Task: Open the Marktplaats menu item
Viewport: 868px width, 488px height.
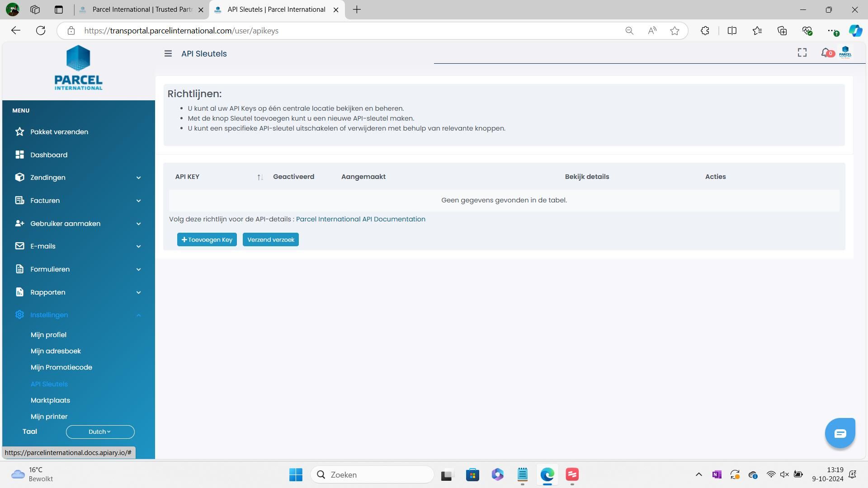Action: (50, 400)
